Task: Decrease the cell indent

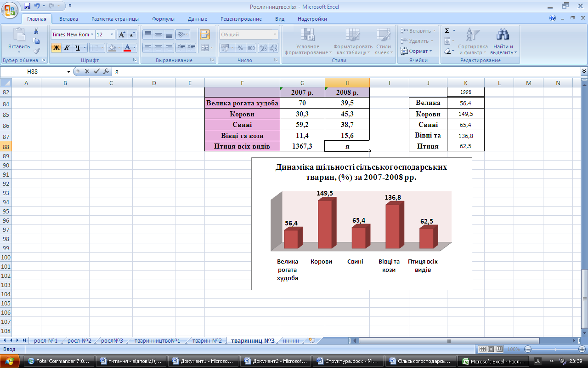Action: pos(181,48)
